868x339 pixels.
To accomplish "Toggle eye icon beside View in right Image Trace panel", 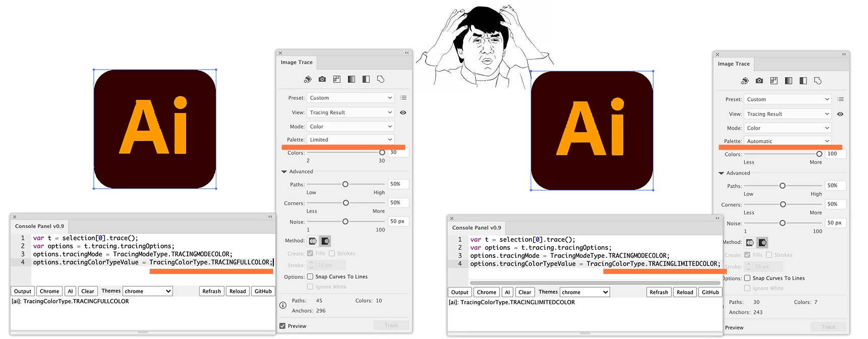I will tap(840, 114).
